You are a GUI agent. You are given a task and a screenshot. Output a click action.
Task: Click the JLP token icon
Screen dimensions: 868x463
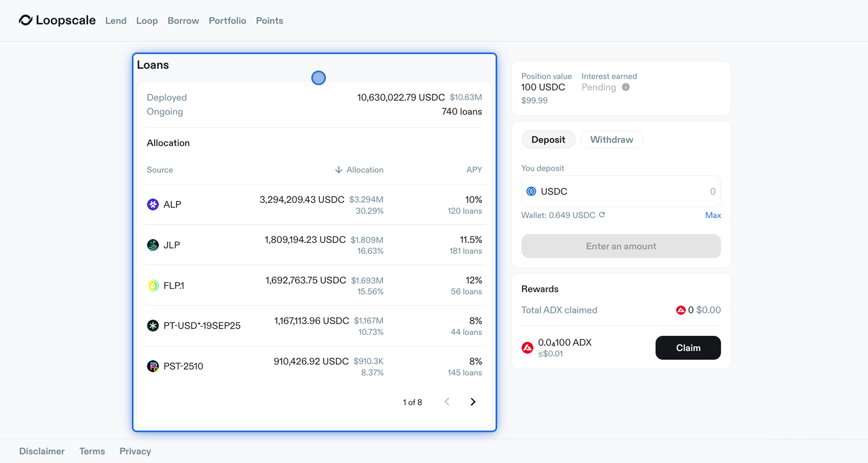point(153,245)
